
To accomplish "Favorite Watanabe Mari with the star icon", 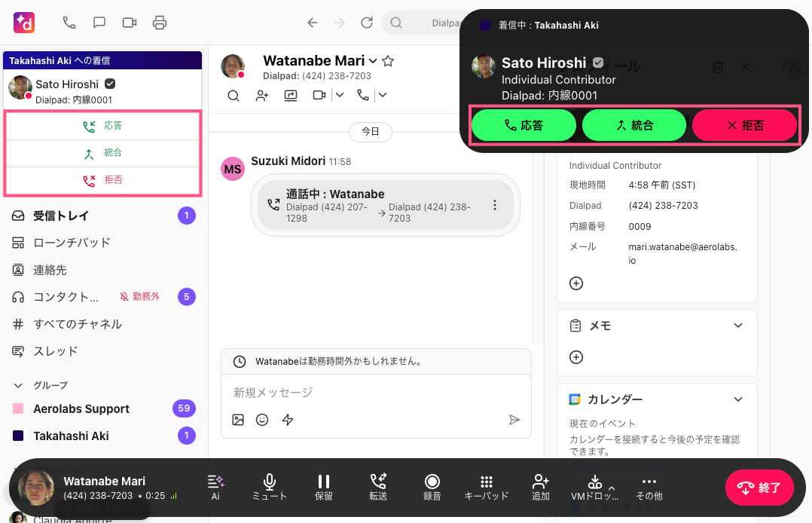I will click(388, 61).
